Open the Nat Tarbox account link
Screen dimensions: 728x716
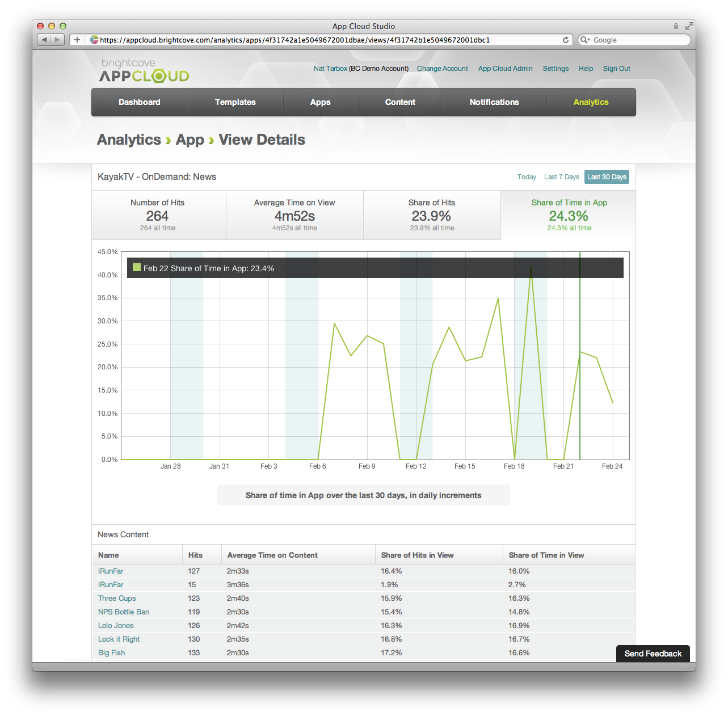point(330,69)
